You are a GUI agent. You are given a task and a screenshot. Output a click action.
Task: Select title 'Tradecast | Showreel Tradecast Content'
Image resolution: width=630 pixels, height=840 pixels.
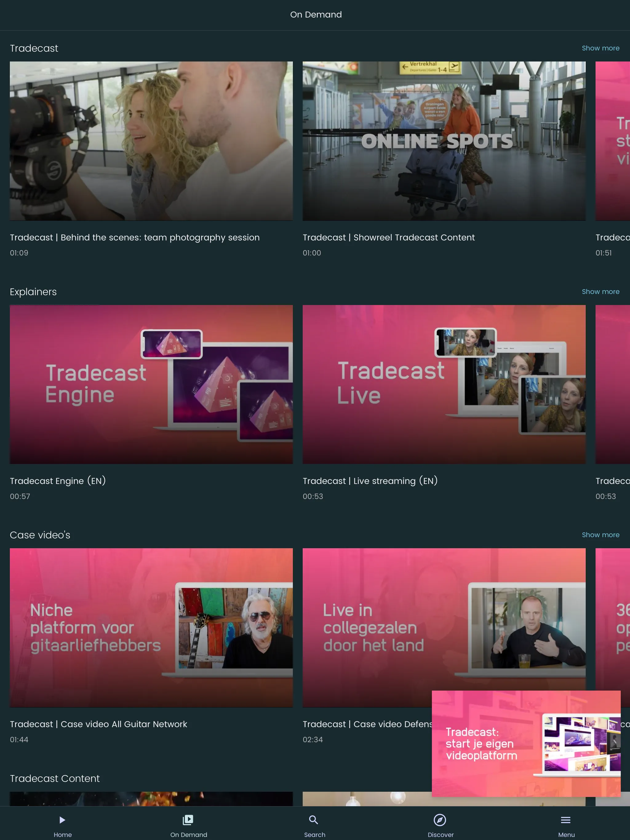click(x=389, y=238)
